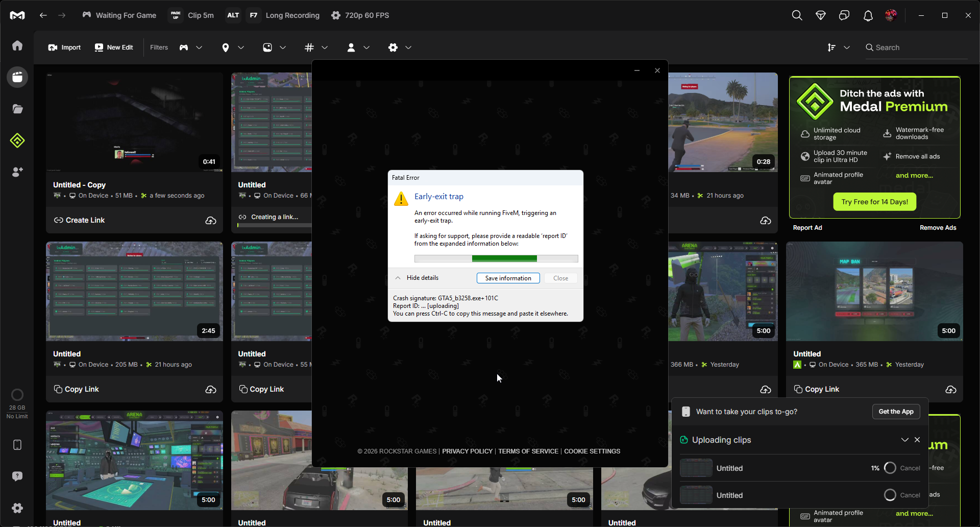Collapse the Uploading clips panel

[905, 440]
